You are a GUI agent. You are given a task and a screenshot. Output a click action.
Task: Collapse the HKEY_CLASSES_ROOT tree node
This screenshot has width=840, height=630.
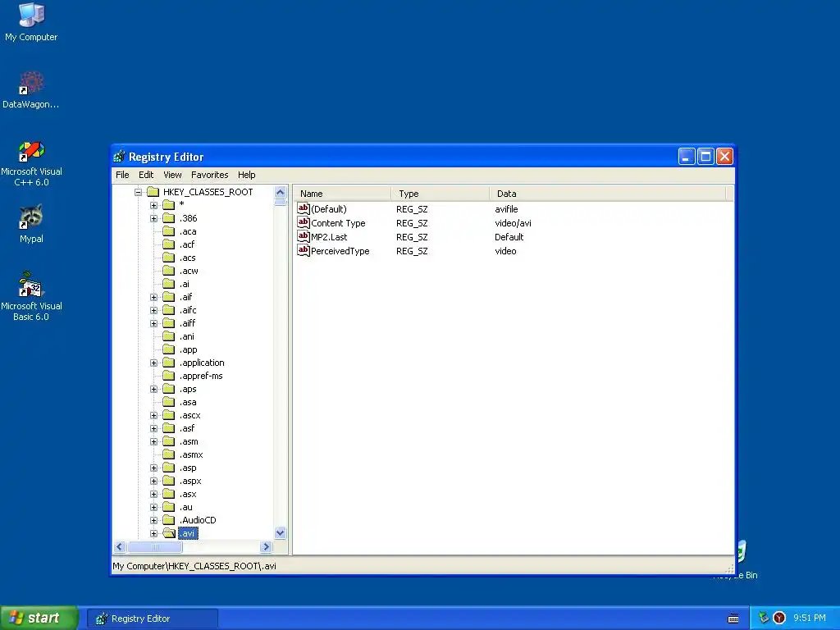138,192
